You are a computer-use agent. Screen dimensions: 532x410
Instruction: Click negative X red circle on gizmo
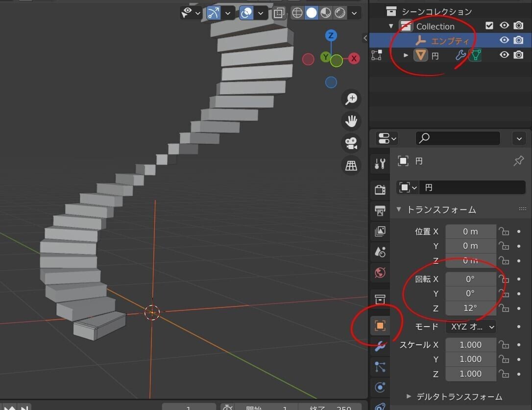coord(308,59)
